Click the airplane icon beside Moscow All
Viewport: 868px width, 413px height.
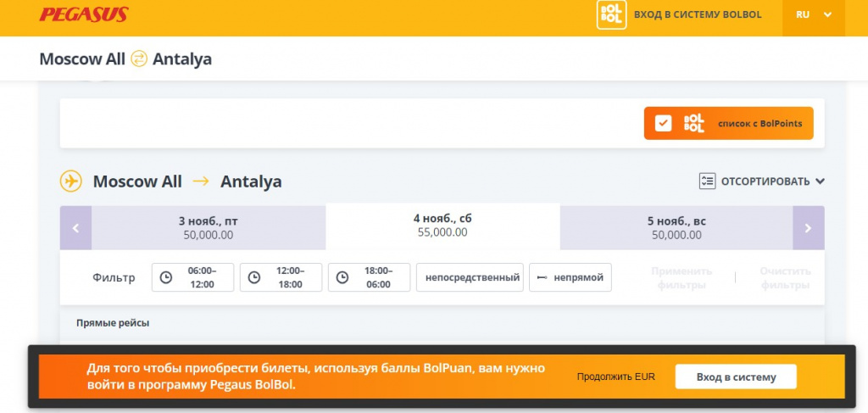point(70,181)
